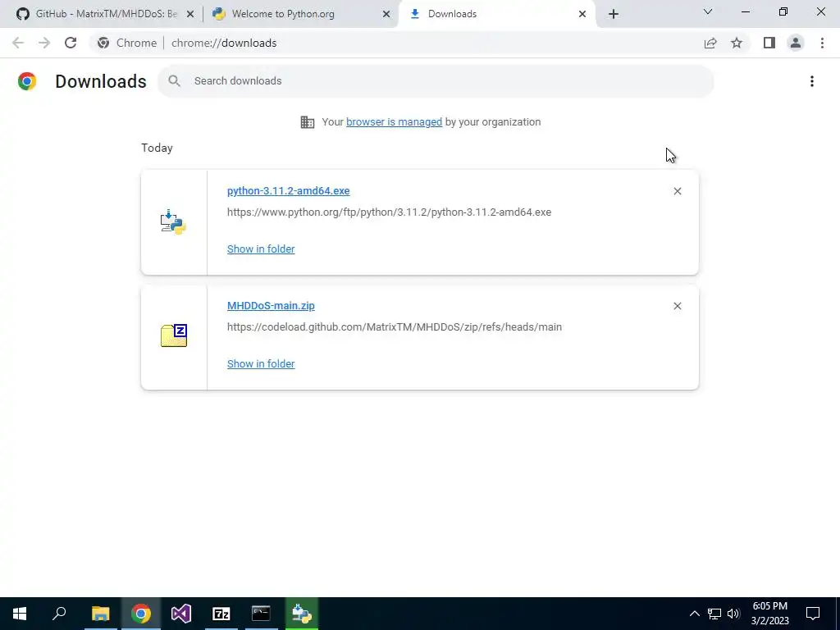Show hidden system tray icons
Image resolution: width=840 pixels, height=630 pixels.
694,614
